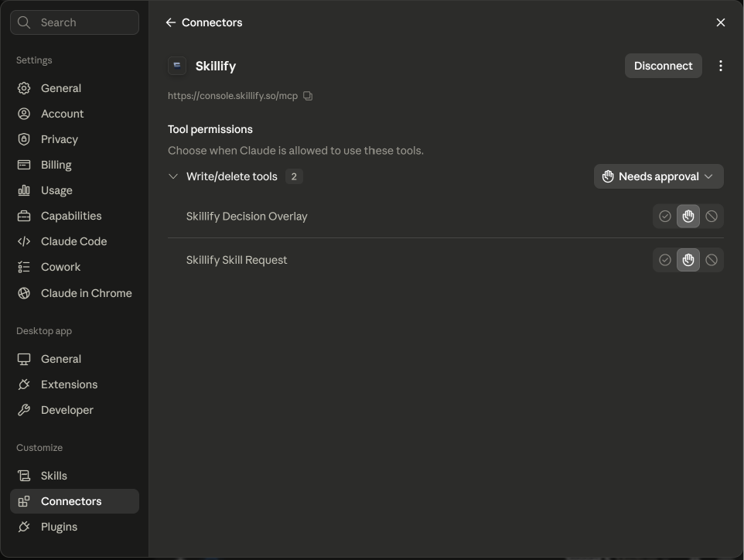Click the console.skillify.so/mcp URL text
The width and height of the screenshot is (744, 560).
pos(233,96)
